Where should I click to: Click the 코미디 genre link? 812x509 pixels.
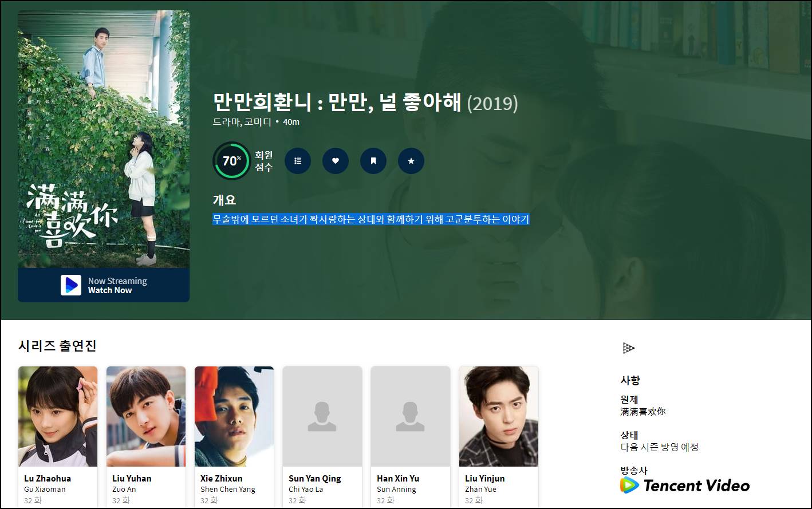point(257,122)
